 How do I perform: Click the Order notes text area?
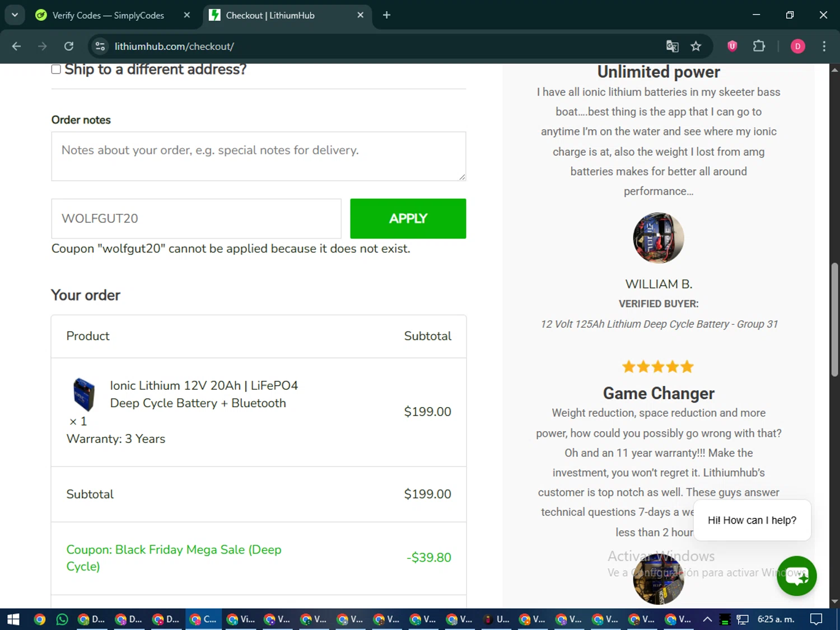(259, 156)
